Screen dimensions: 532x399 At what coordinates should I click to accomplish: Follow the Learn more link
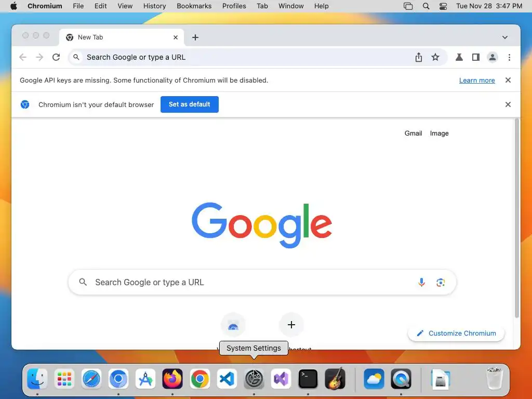(x=477, y=81)
